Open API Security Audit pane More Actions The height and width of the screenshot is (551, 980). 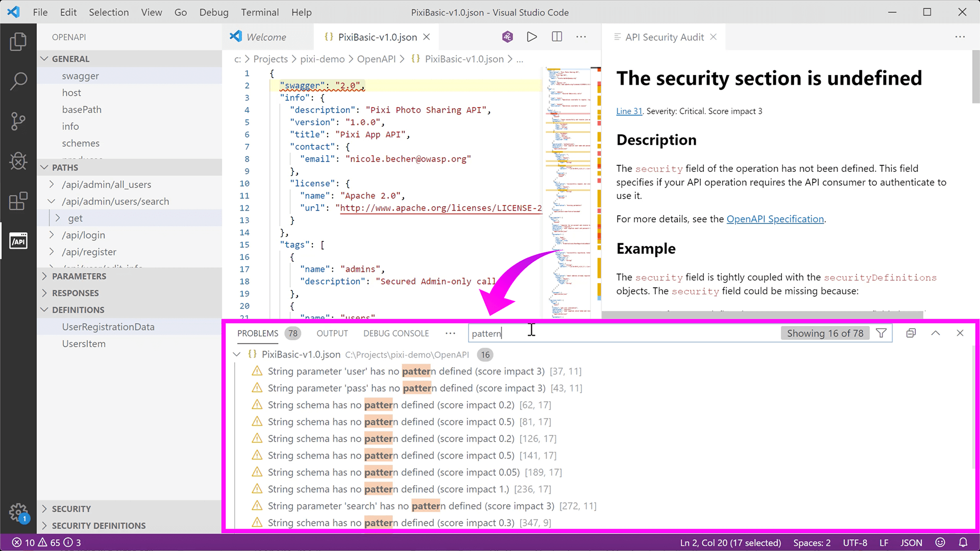click(x=960, y=37)
